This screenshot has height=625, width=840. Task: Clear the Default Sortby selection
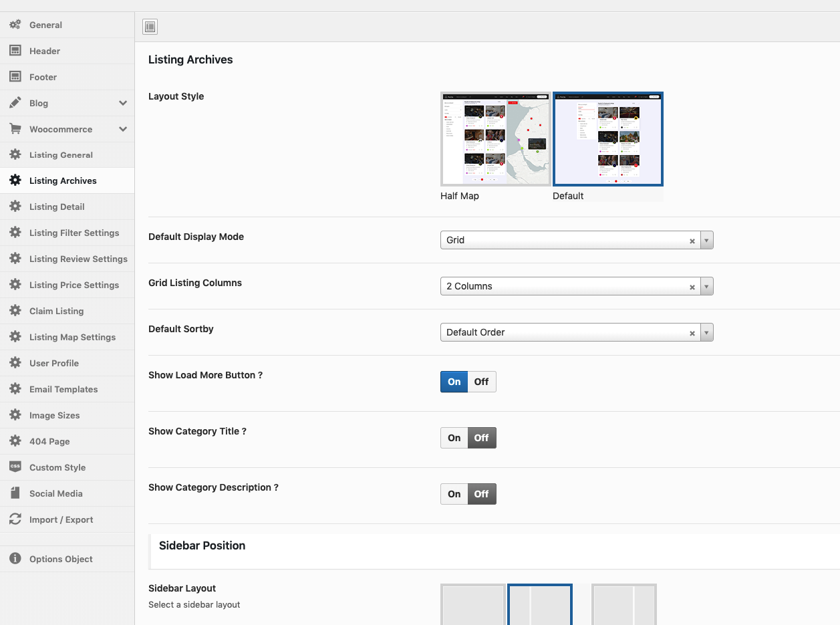(x=692, y=333)
